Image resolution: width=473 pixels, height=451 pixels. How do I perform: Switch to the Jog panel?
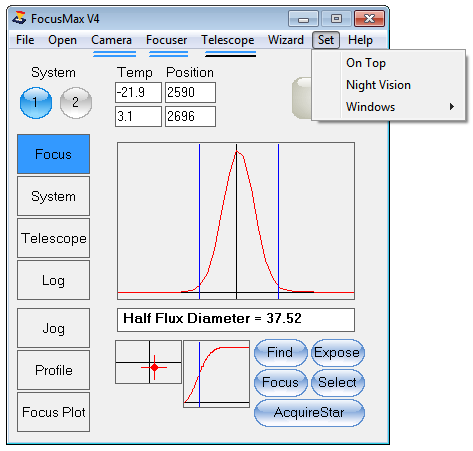[54, 328]
